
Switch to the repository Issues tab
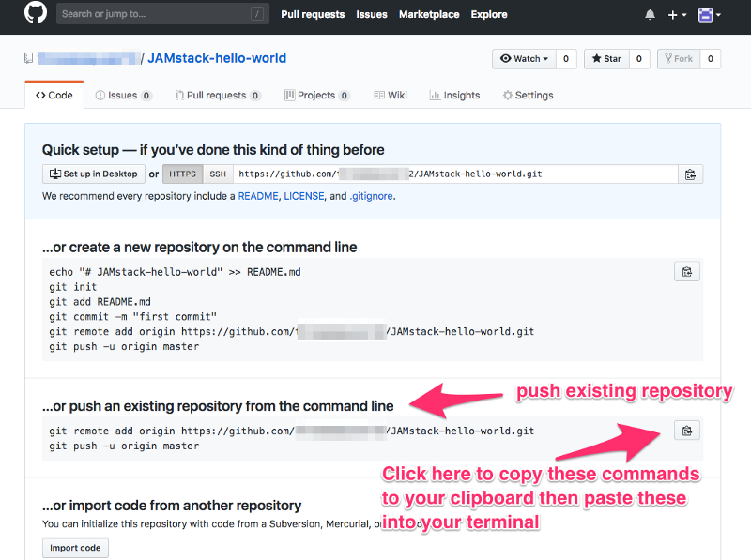(124, 96)
